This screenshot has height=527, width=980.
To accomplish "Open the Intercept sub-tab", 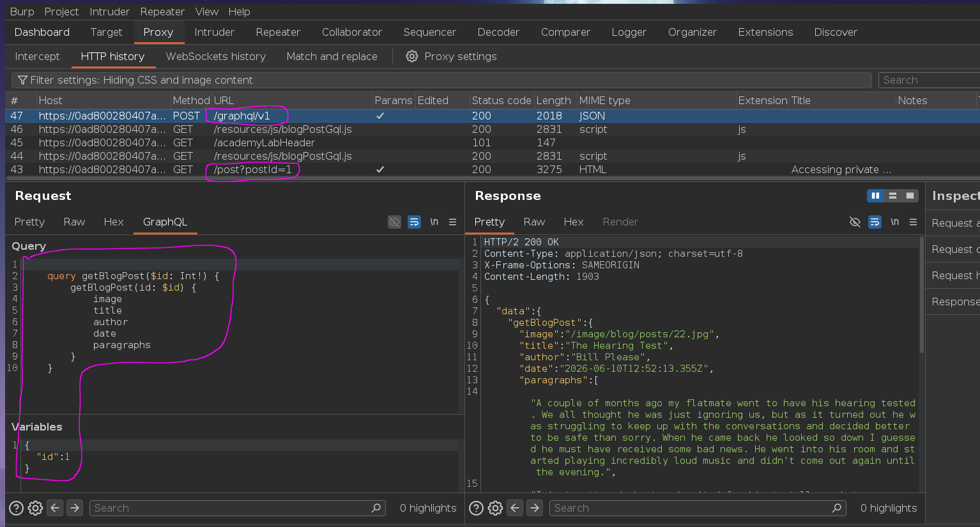I will point(37,56).
